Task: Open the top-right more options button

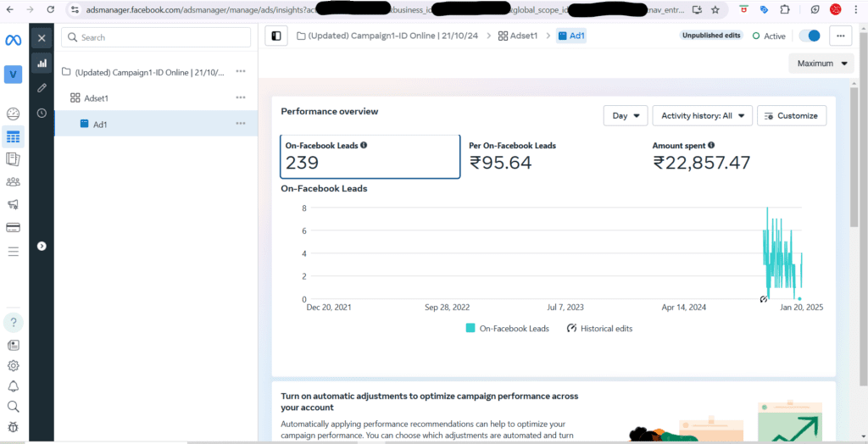Action: pos(840,36)
